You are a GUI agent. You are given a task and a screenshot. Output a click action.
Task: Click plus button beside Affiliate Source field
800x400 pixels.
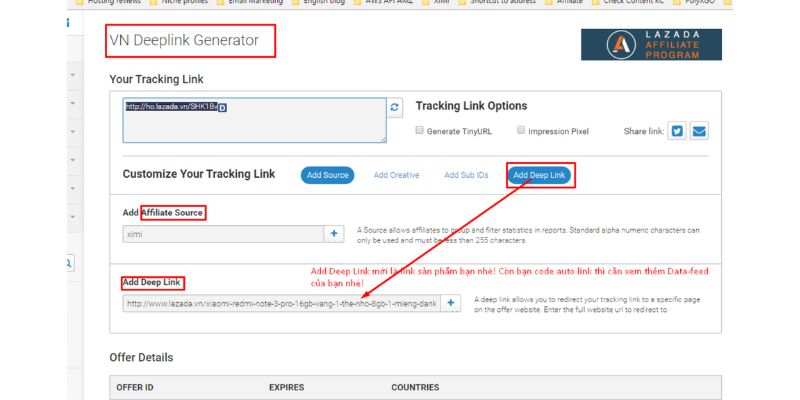click(x=335, y=233)
